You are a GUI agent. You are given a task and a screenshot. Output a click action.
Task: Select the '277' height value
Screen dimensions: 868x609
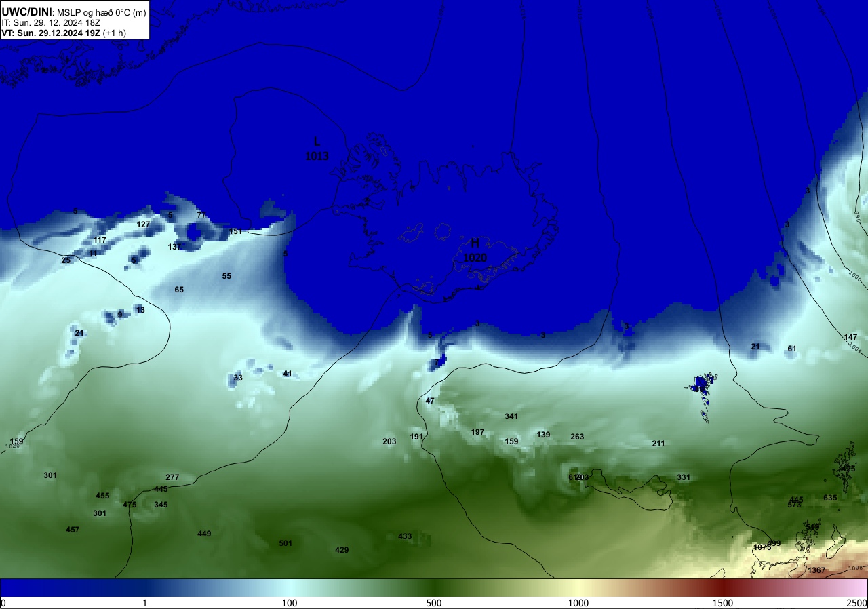[x=172, y=477]
